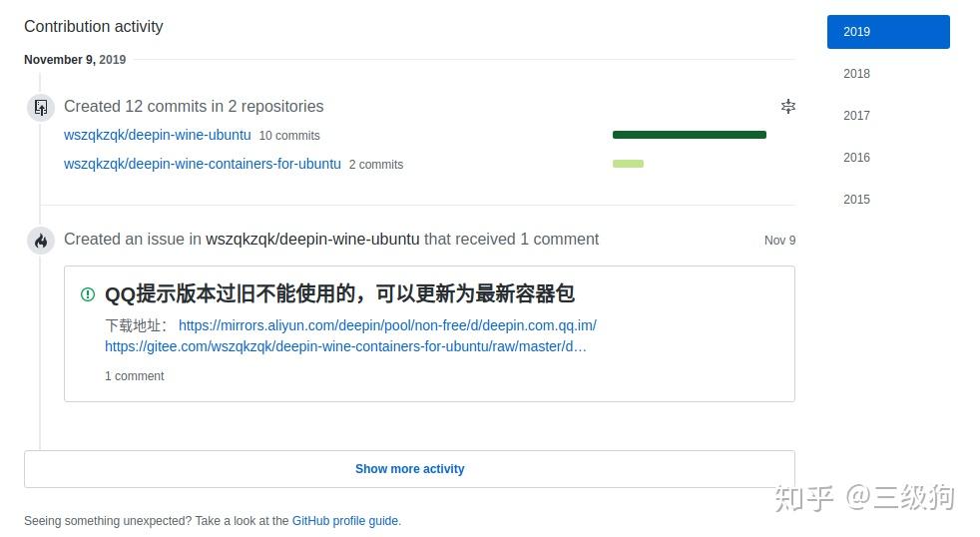The width and height of the screenshot is (980, 537).
Task: Select the 2017 year filter
Action: click(x=856, y=116)
